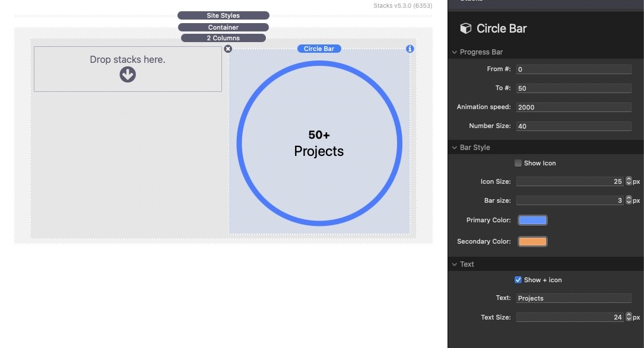644x348 pixels.
Task: Select the Circle Bar stack label
Action: click(x=319, y=49)
